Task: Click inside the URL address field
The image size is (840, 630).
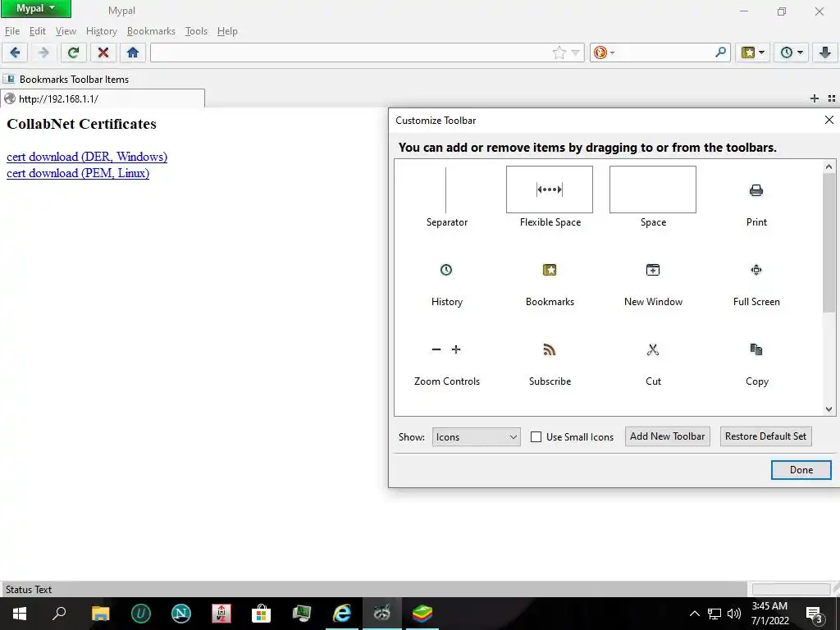Action: [351, 52]
